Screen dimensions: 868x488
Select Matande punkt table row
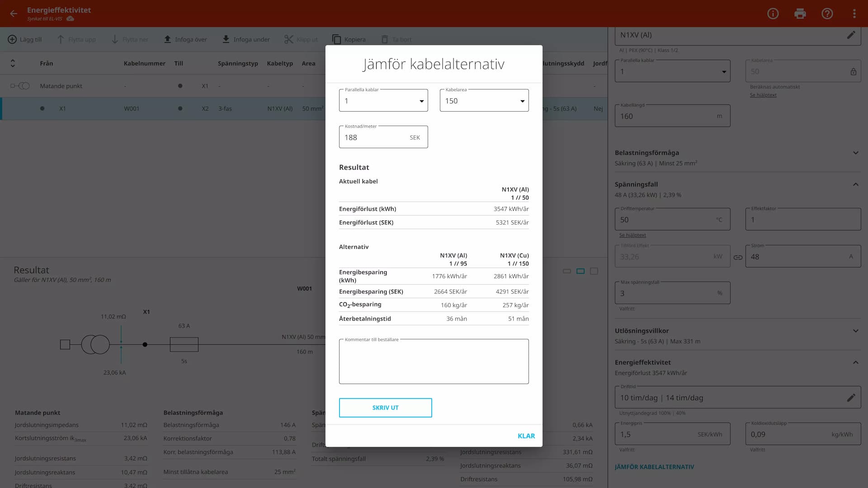(304, 86)
